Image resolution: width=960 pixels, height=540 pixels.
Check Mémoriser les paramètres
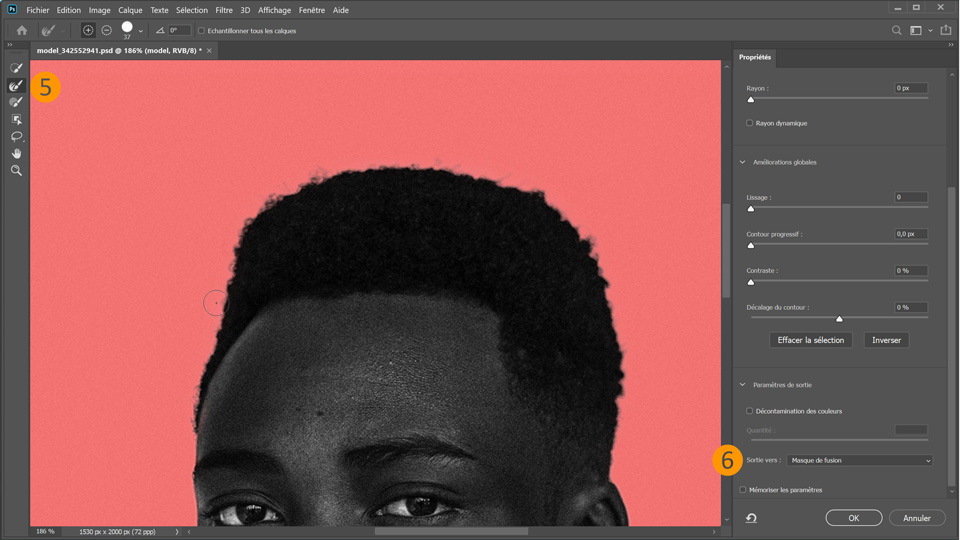click(743, 490)
